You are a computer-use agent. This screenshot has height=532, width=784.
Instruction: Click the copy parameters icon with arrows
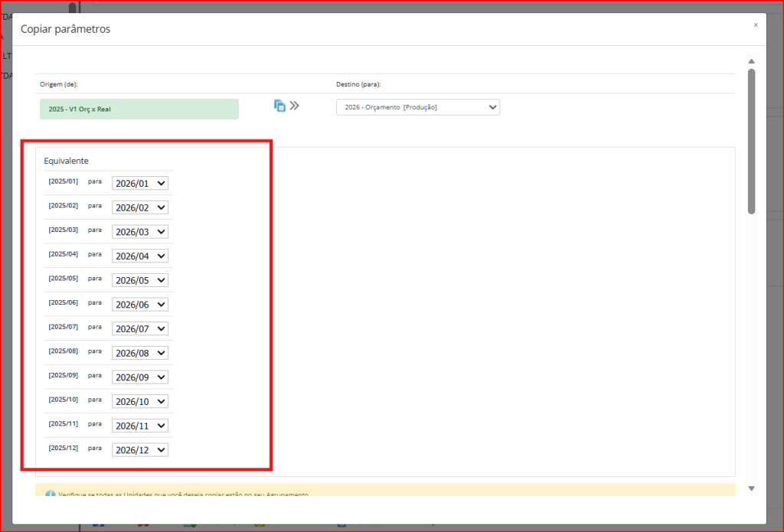click(286, 106)
